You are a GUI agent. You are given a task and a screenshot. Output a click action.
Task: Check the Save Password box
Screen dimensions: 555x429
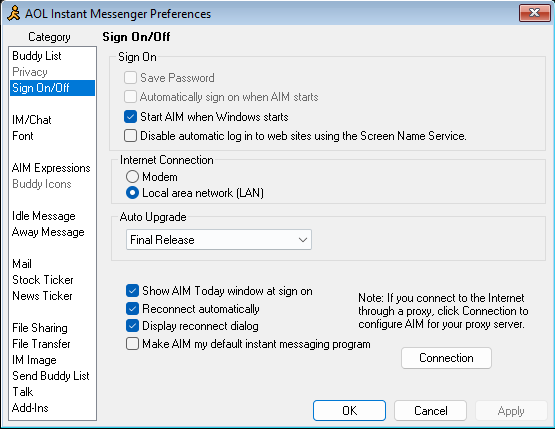pyautogui.click(x=130, y=78)
